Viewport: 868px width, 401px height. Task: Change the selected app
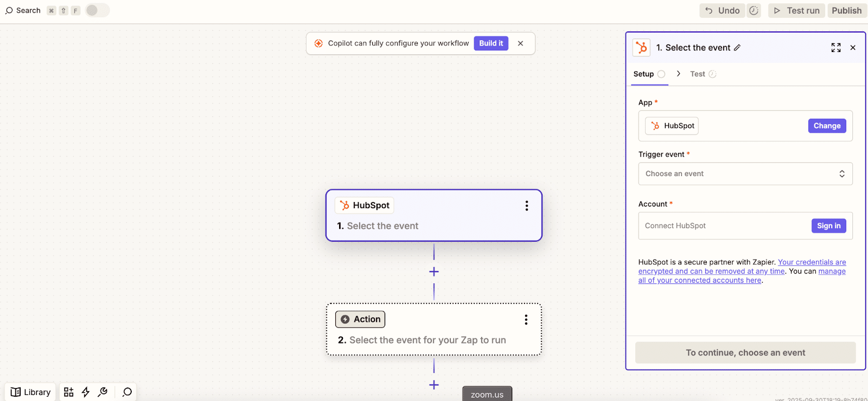tap(827, 126)
